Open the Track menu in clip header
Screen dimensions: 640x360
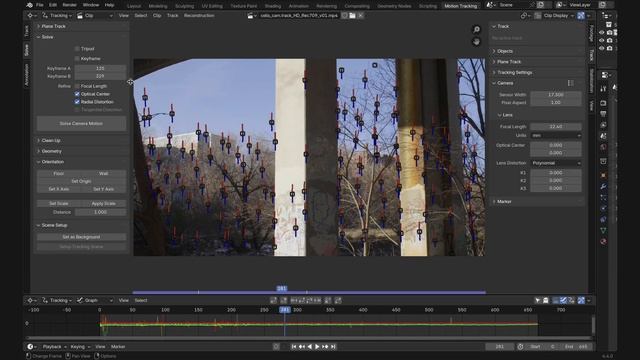click(172, 16)
